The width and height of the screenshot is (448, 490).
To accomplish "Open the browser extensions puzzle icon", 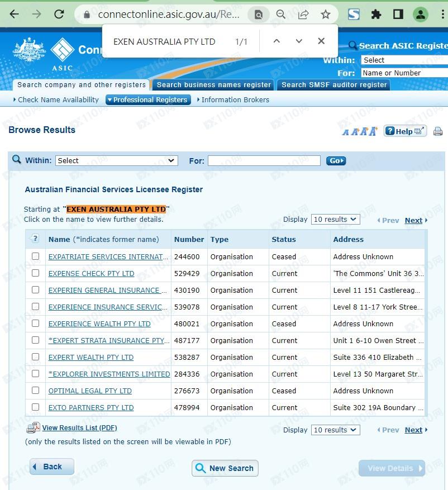I will pyautogui.click(x=376, y=15).
